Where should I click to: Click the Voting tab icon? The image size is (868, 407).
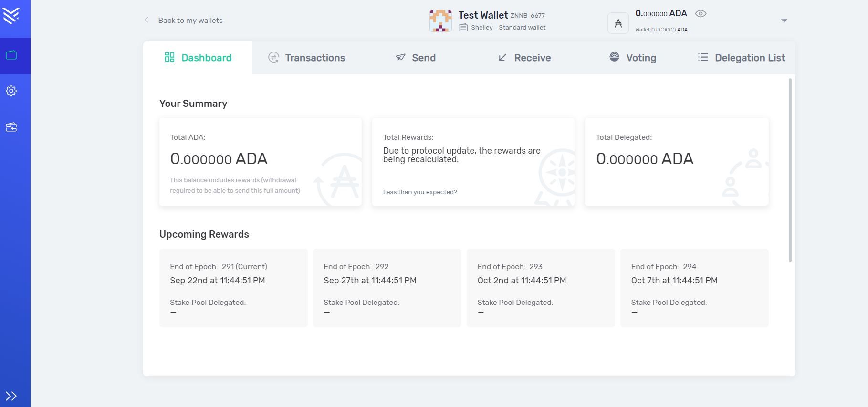614,57
